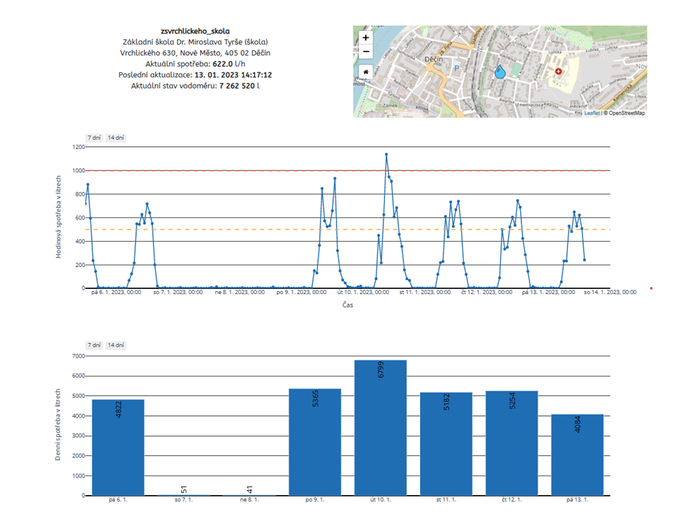Select 7 dní range for hourly chart
The image size is (700, 522).
pyautogui.click(x=93, y=137)
